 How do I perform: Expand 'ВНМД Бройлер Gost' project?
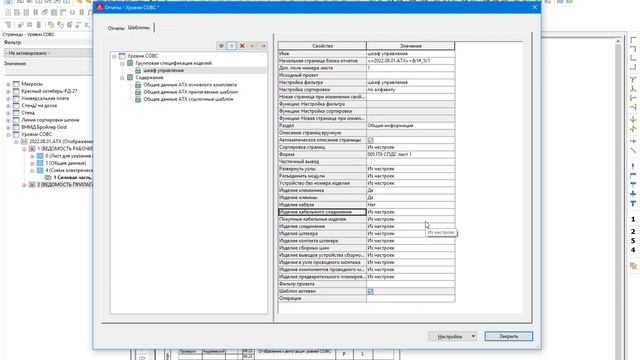coord(8,127)
